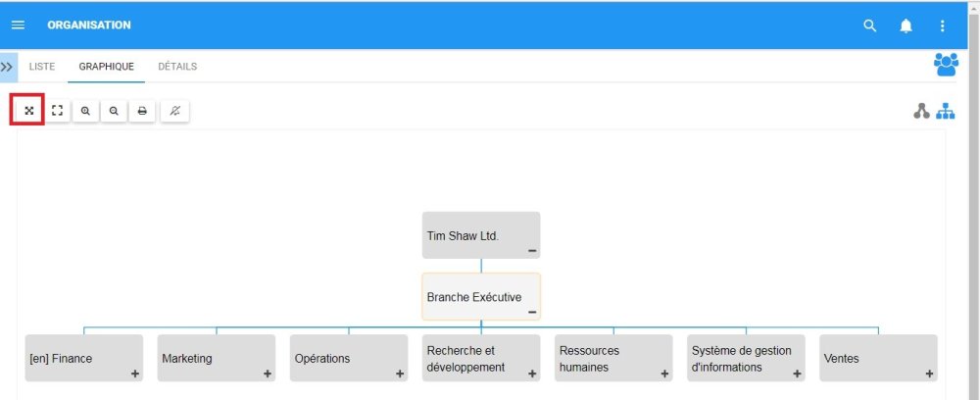This screenshot has height=400, width=980.
Task: Open the hamburger navigation menu
Action: 18,25
